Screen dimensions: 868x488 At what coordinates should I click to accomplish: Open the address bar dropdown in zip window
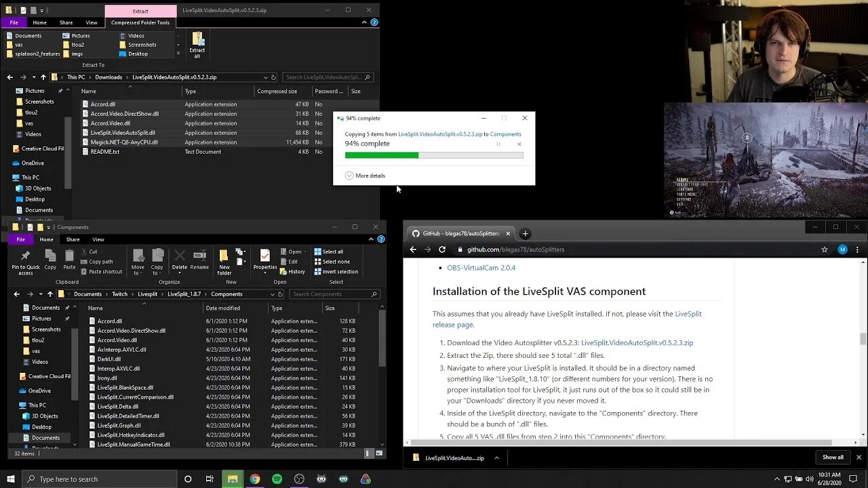[265, 77]
